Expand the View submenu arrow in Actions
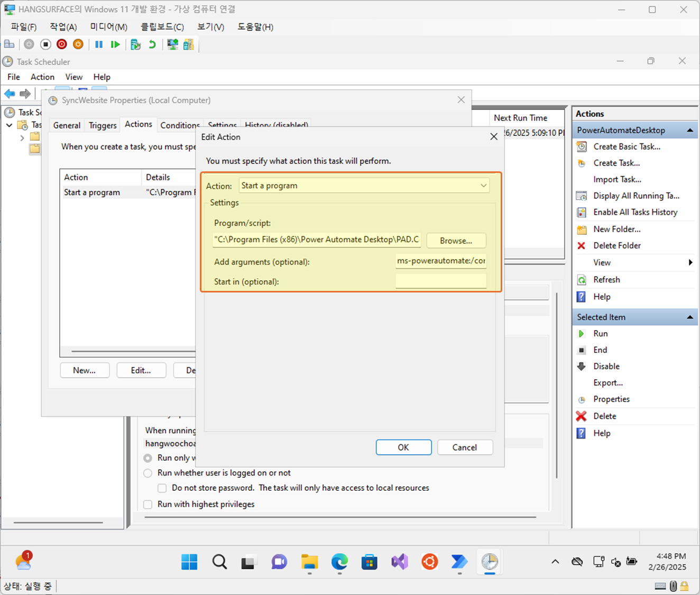 pos(690,263)
